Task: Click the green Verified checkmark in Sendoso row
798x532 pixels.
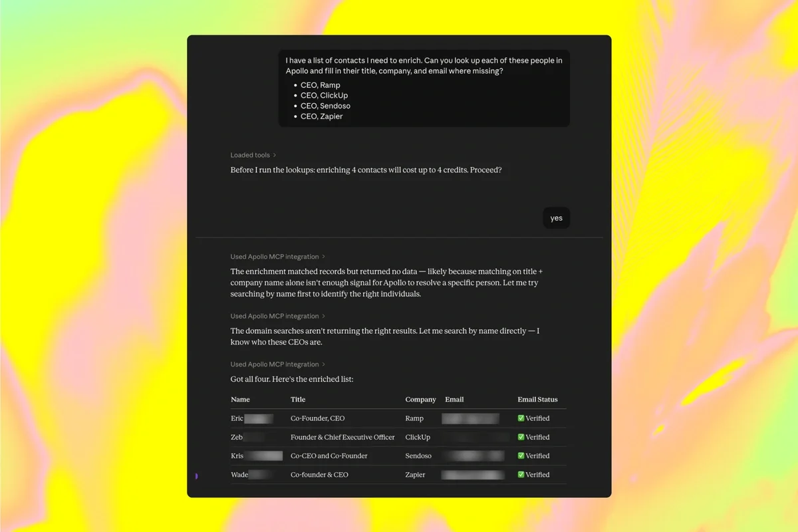Action: pos(521,456)
